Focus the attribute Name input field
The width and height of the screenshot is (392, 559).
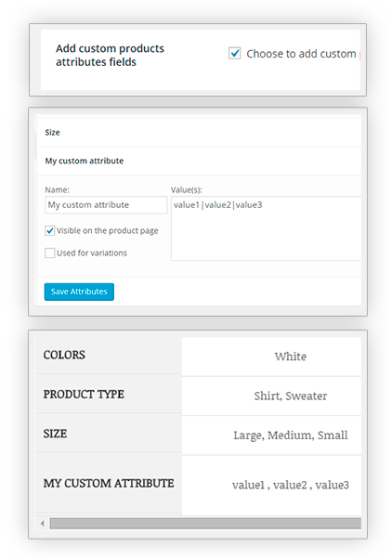pos(106,205)
